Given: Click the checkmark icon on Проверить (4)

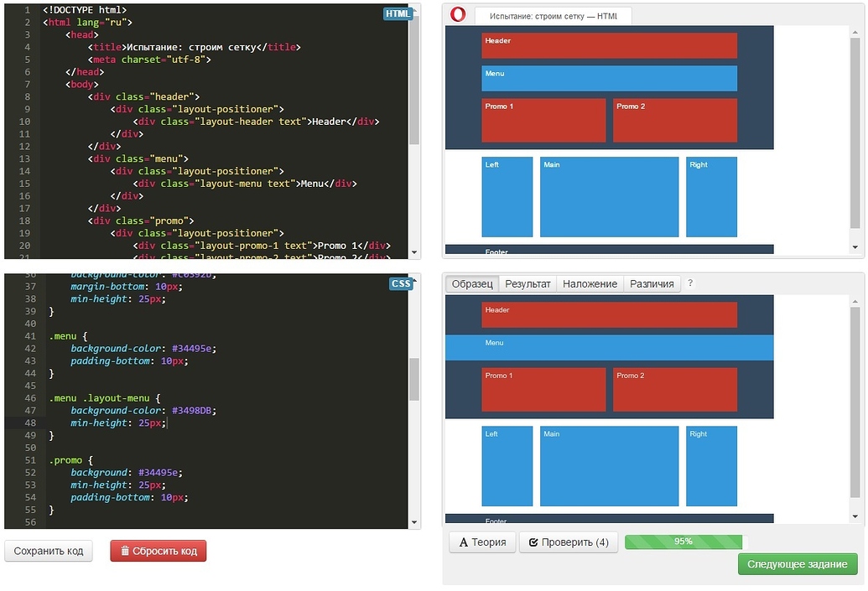Looking at the screenshot, I should pos(533,542).
